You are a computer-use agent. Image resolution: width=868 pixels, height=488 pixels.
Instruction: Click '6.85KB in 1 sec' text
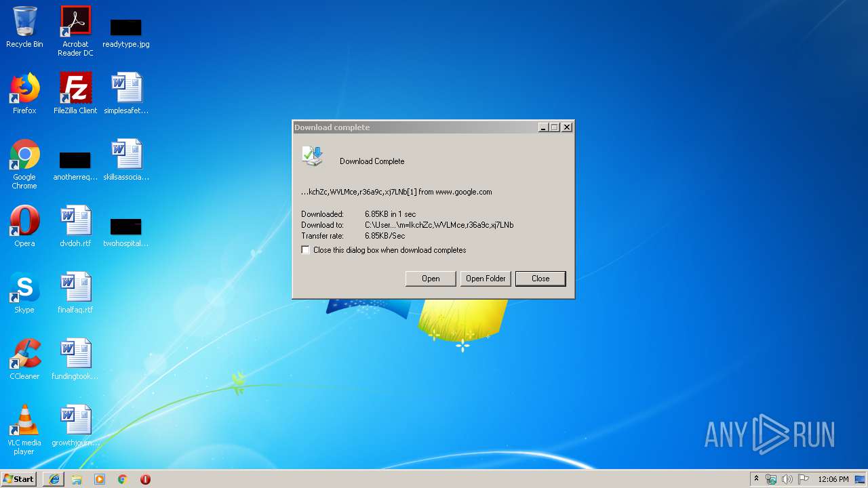(391, 214)
